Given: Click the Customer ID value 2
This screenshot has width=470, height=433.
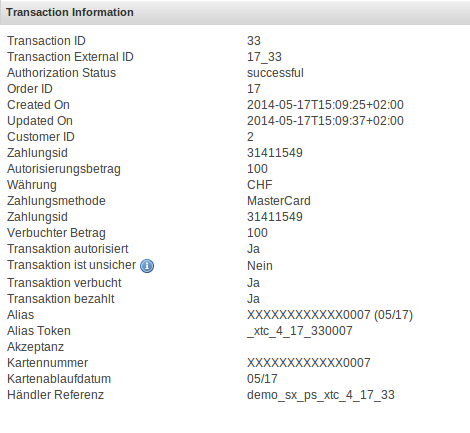Looking at the screenshot, I should [x=250, y=137].
